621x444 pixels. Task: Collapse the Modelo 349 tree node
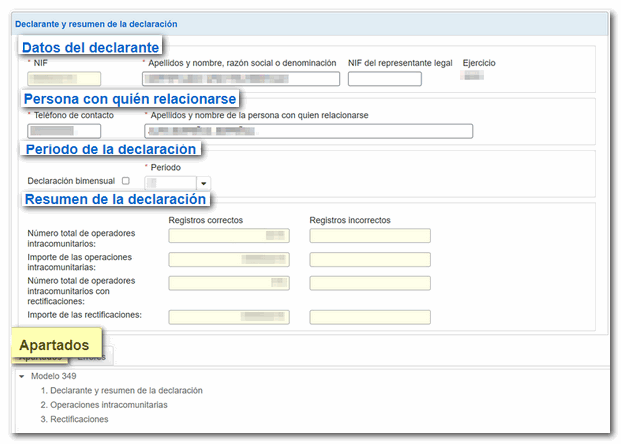coord(22,376)
